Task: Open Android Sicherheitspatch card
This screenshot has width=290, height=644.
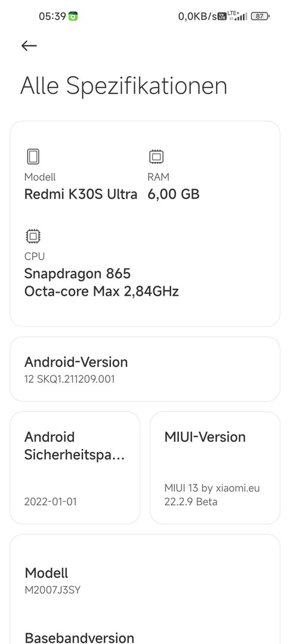Action: tap(75, 468)
